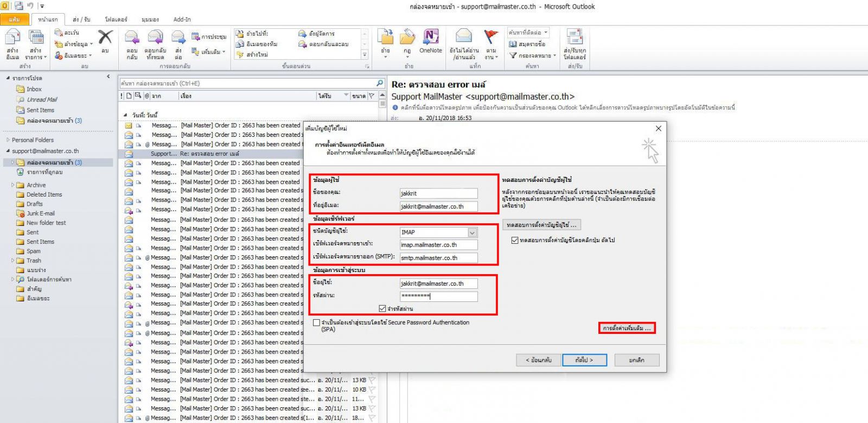Click the Reply All (ตอบกลับทั้งหมด) icon

[x=155, y=37]
